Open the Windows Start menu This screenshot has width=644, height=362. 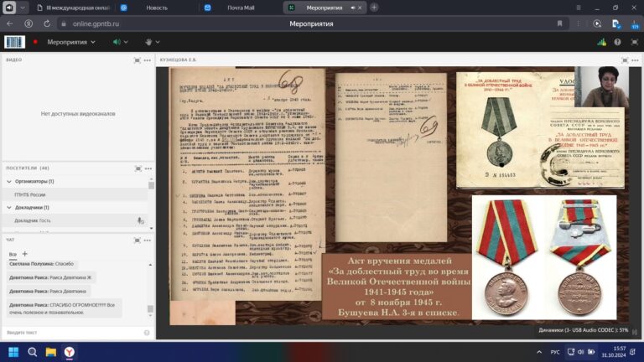click(11, 352)
